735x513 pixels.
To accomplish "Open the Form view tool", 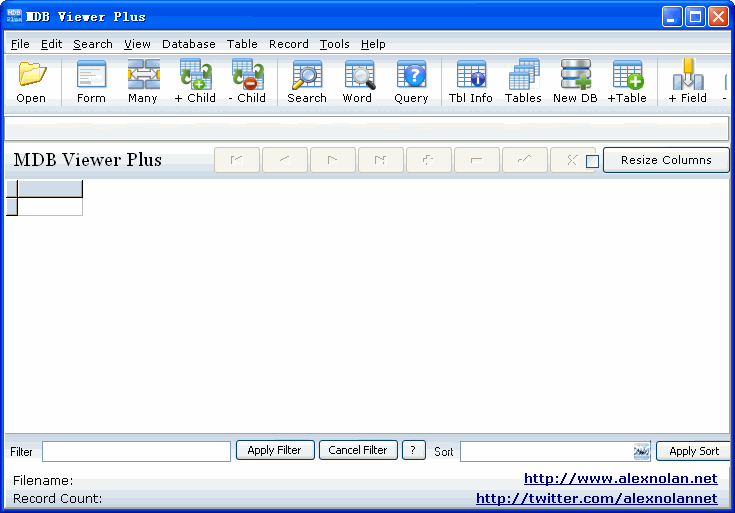I will coord(91,81).
